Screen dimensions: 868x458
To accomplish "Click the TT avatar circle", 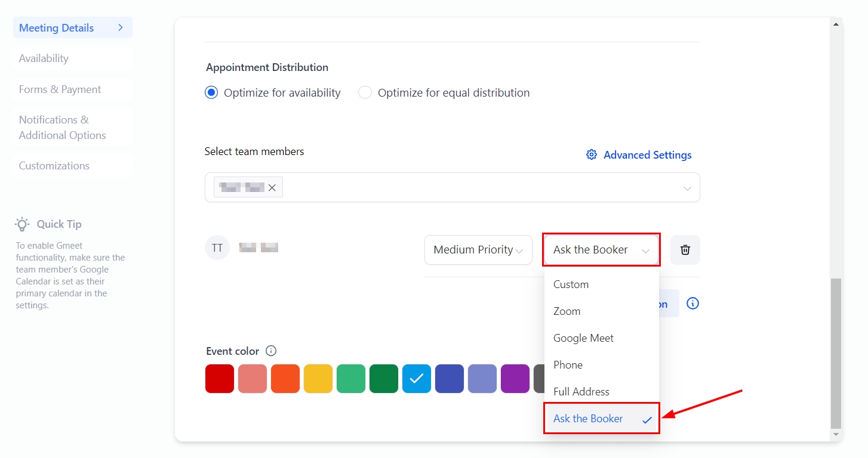I will click(217, 247).
